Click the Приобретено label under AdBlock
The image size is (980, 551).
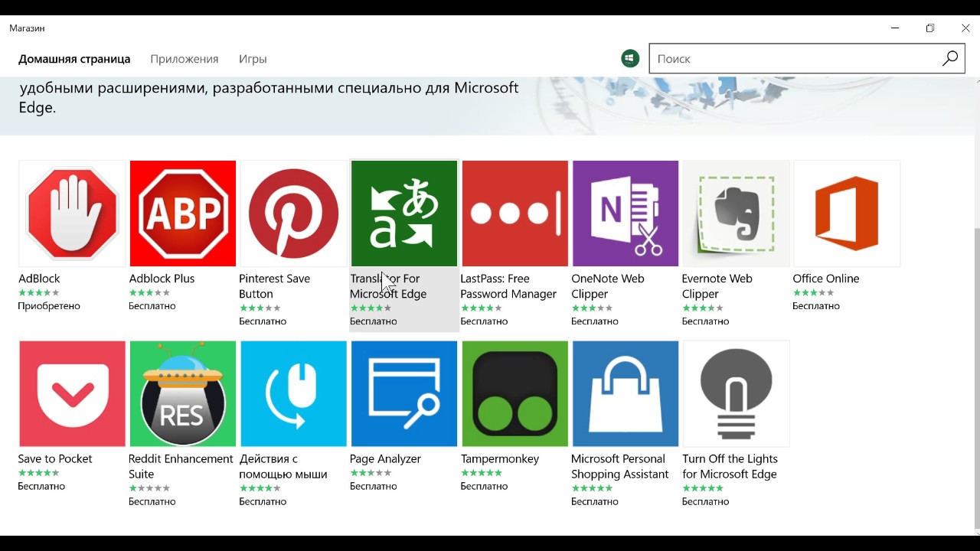click(x=49, y=306)
